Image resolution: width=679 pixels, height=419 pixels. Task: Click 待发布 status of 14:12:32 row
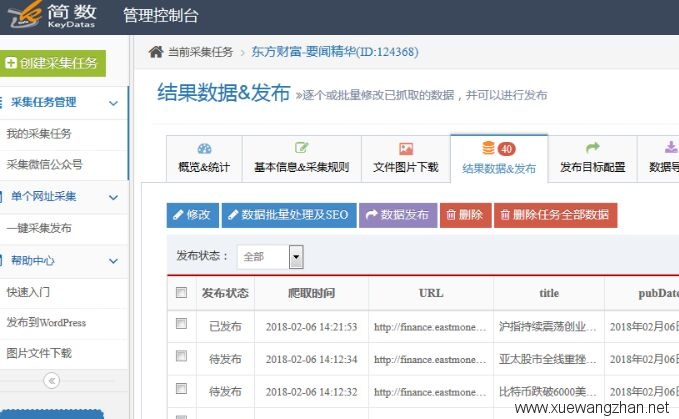click(225, 392)
